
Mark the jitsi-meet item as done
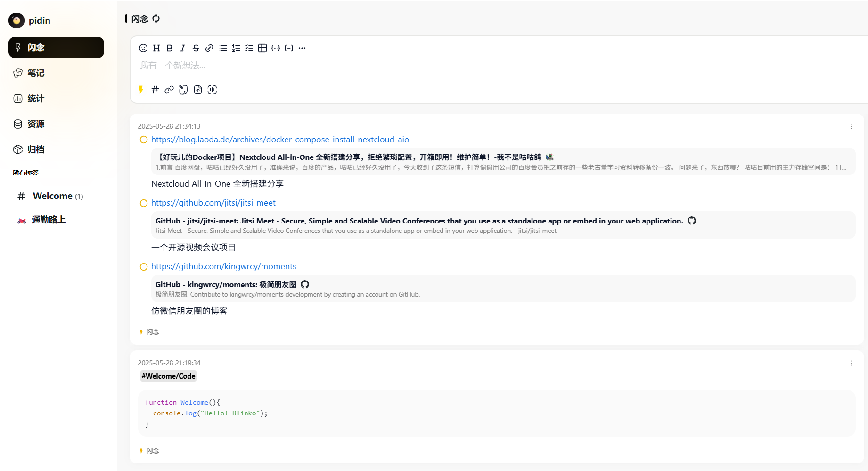click(144, 203)
